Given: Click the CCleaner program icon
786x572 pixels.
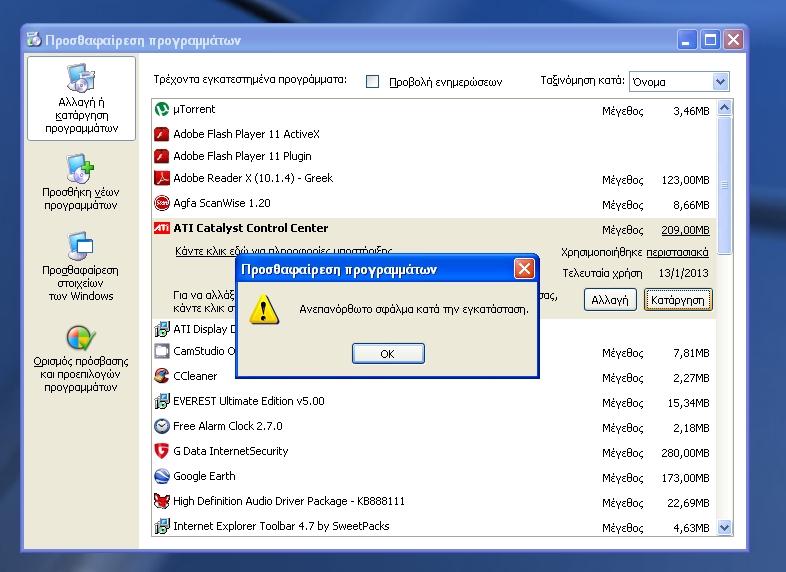Looking at the screenshot, I should tap(161, 376).
